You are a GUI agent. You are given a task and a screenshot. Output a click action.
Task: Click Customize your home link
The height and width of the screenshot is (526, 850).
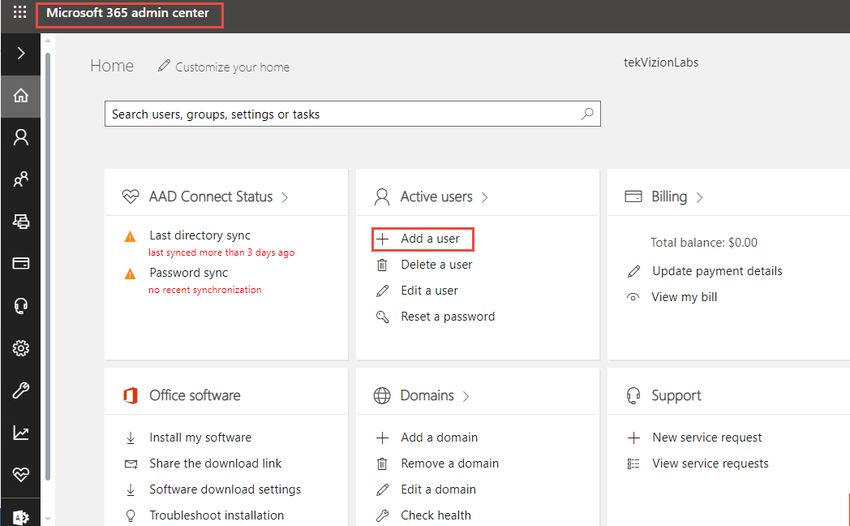click(x=232, y=67)
